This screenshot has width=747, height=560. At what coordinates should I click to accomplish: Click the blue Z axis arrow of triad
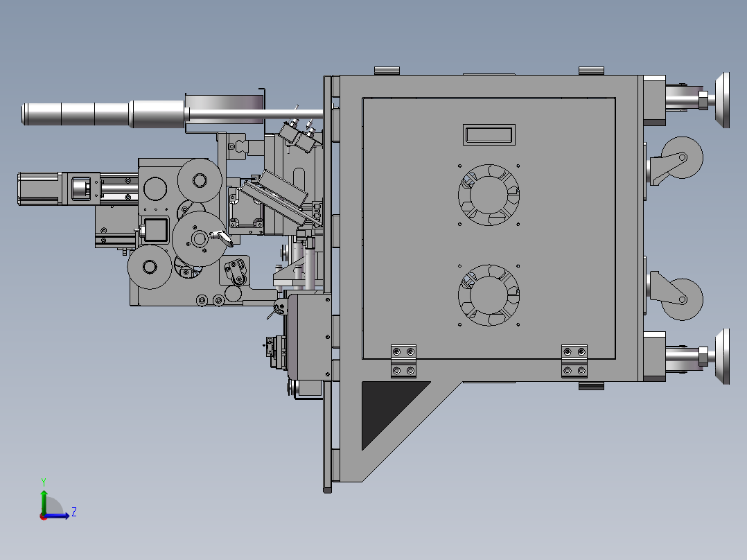[57, 515]
